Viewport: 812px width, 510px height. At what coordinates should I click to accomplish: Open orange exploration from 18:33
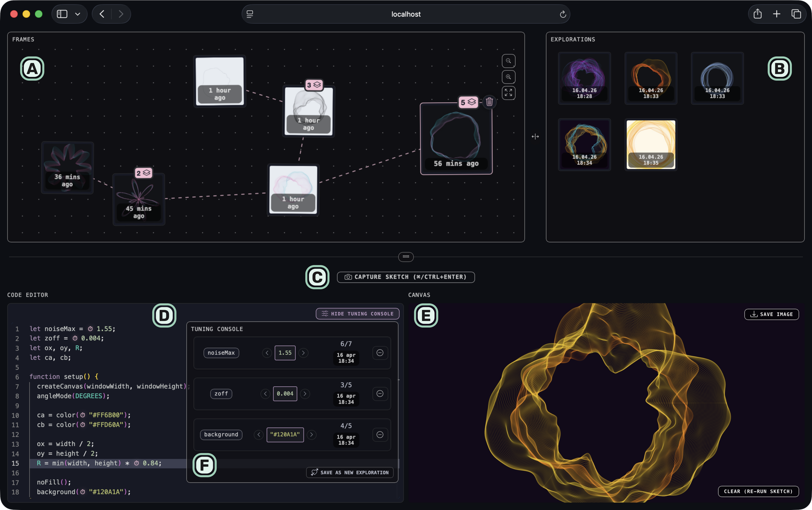pos(651,78)
